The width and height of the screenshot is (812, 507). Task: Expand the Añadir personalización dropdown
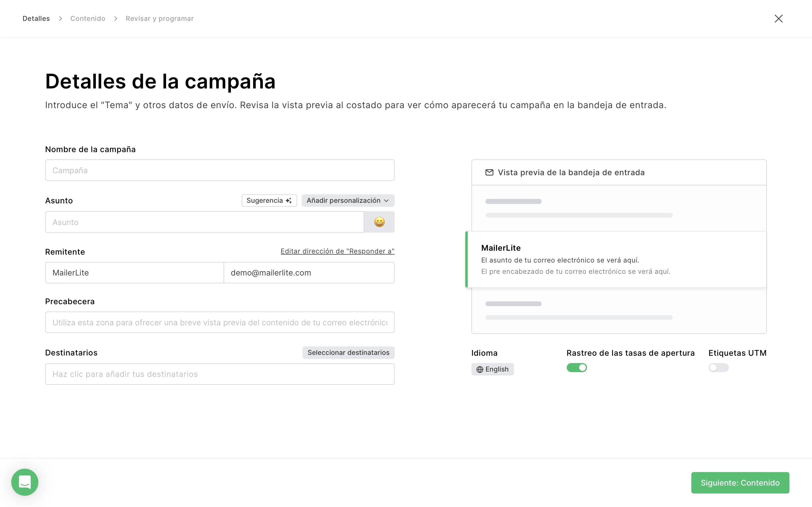point(348,201)
